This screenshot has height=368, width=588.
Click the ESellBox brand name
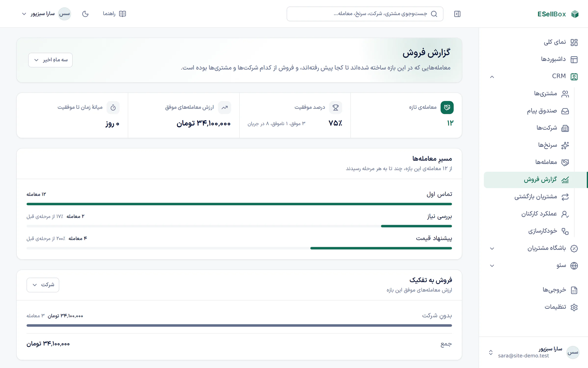pyautogui.click(x=551, y=14)
